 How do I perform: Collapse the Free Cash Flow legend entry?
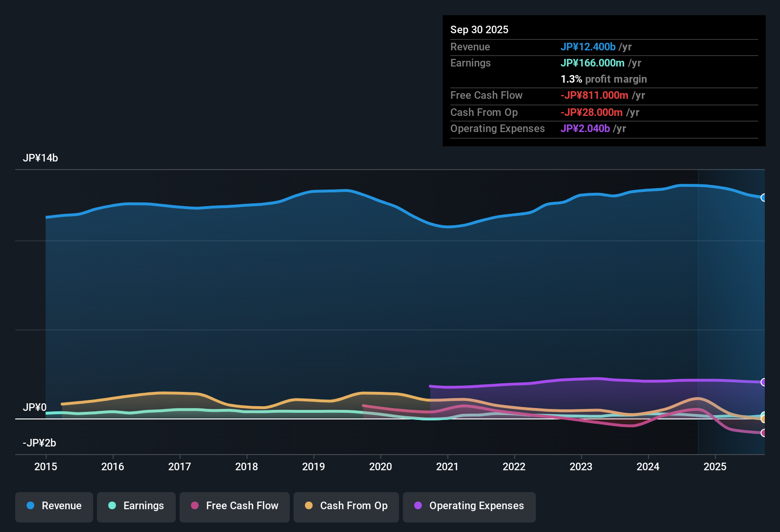[234, 506]
